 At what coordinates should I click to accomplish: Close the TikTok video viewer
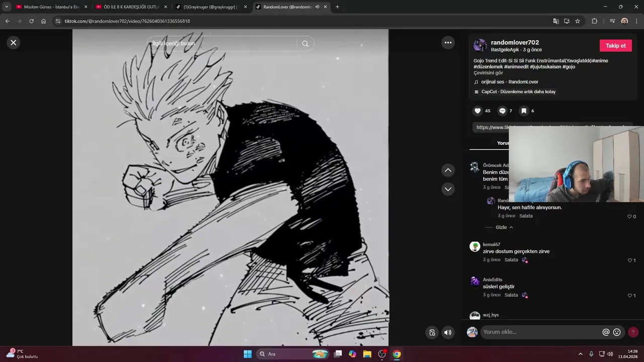pyautogui.click(x=14, y=43)
